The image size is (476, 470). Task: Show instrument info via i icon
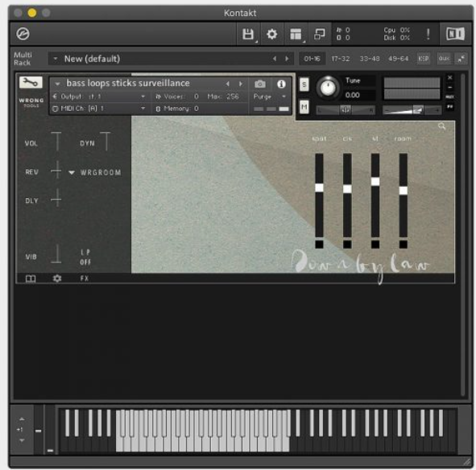281,84
